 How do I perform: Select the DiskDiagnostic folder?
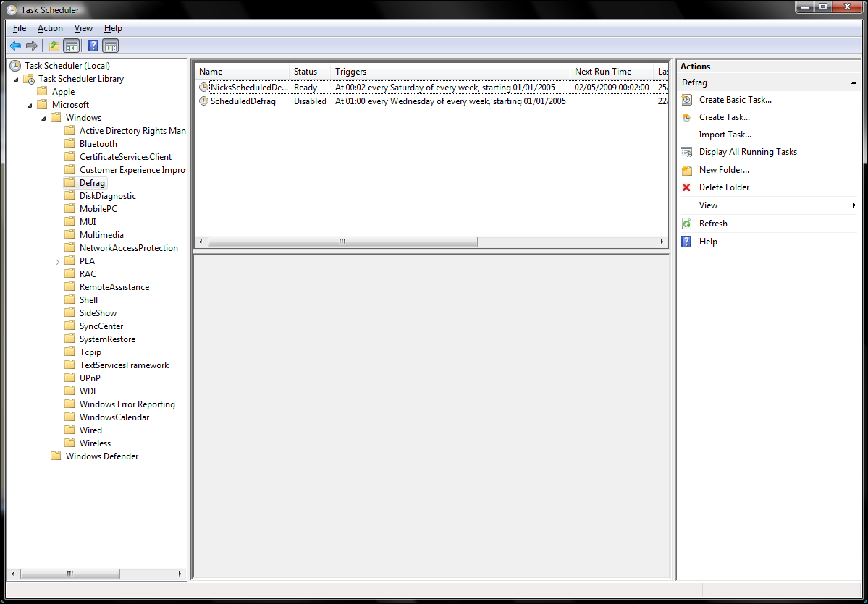[107, 196]
